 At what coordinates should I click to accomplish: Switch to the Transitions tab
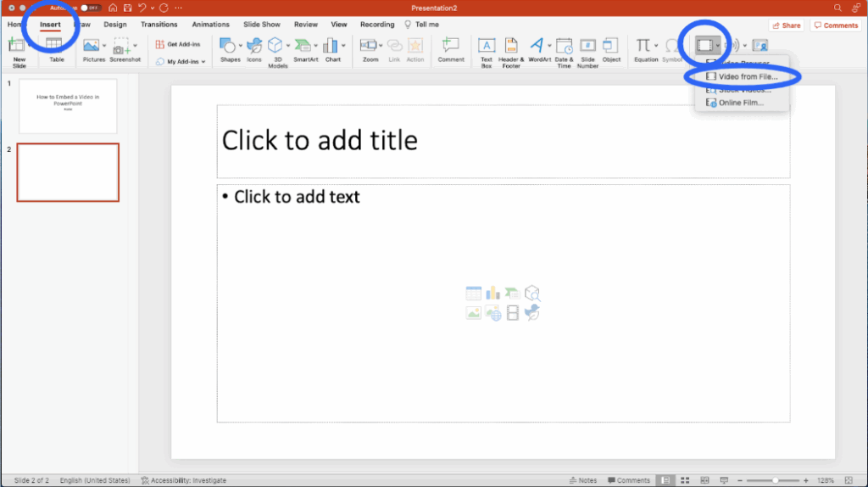pyautogui.click(x=159, y=25)
